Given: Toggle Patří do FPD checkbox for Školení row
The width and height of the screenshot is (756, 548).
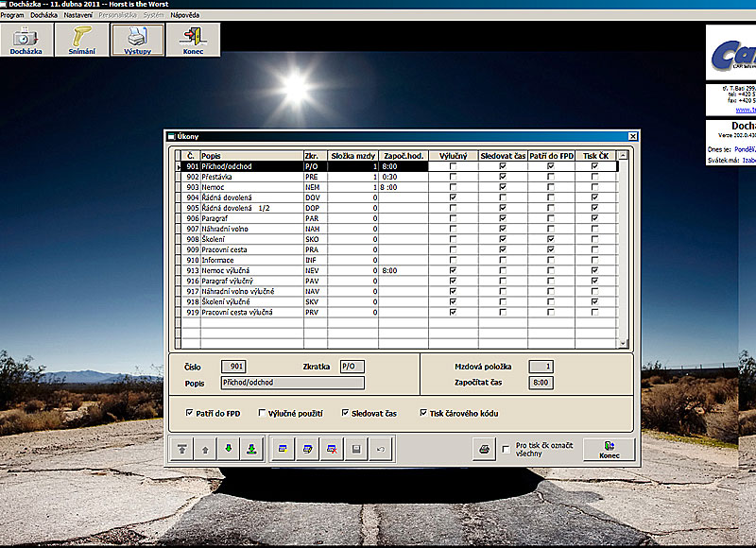Looking at the screenshot, I should tap(551, 239).
